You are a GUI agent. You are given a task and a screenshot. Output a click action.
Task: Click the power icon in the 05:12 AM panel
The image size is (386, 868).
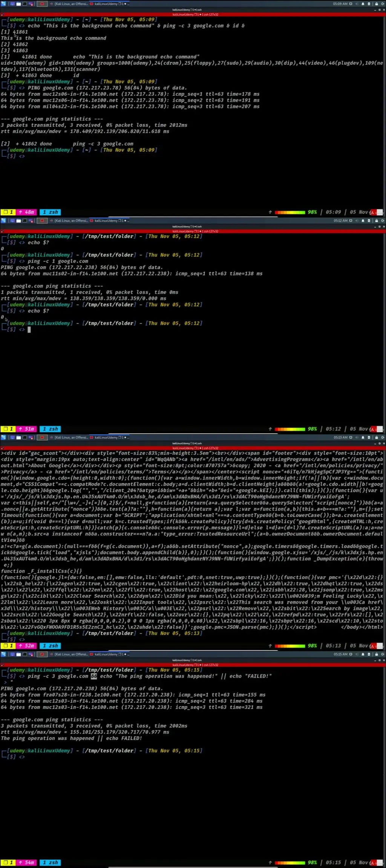(383, 221)
